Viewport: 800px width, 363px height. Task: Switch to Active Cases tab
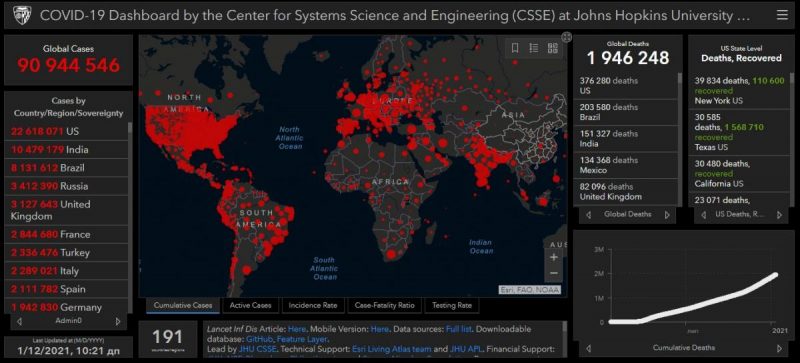(x=251, y=305)
